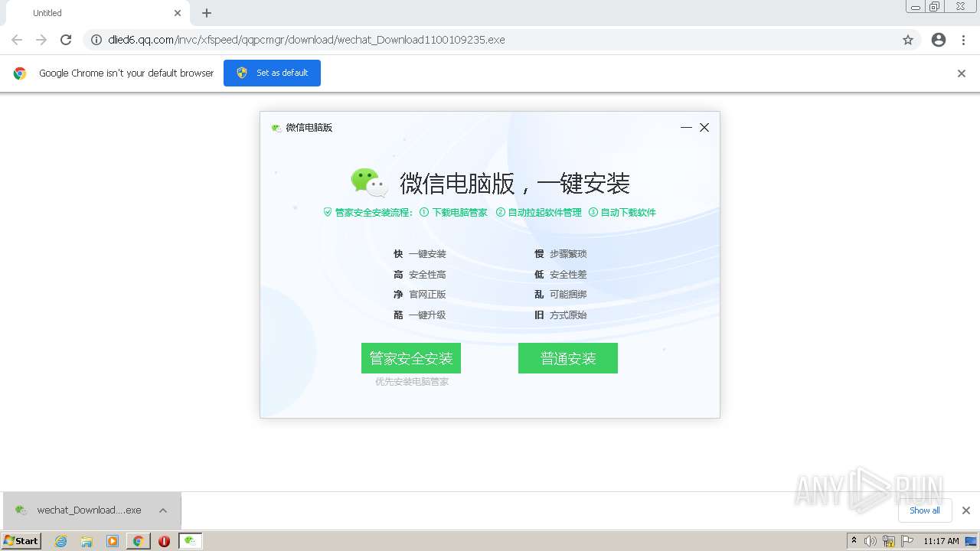Image resolution: width=980 pixels, height=551 pixels.
Task: Click 管家安全安装 button
Action: pyautogui.click(x=411, y=358)
